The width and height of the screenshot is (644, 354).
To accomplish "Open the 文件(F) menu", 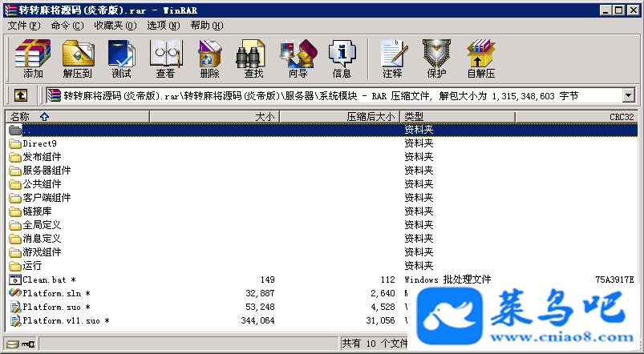I will [24, 26].
